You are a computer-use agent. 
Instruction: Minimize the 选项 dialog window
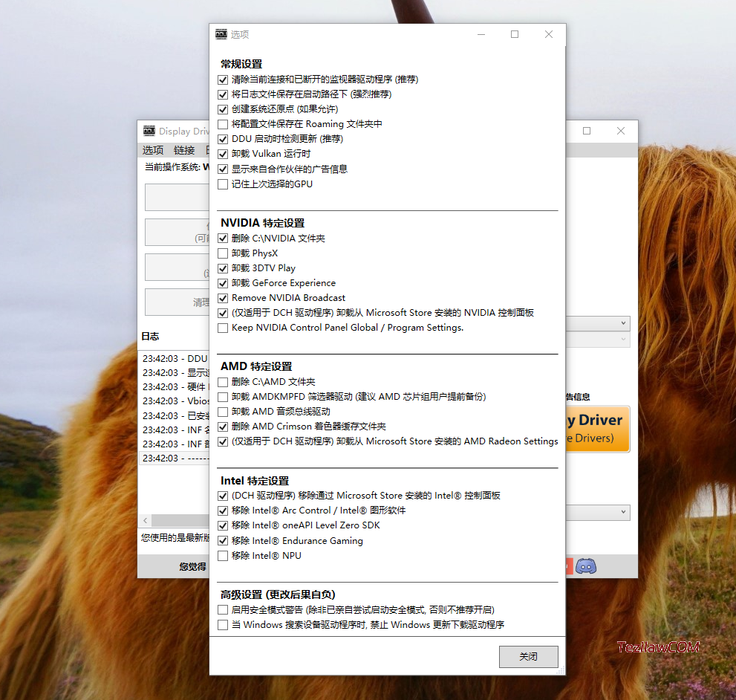coord(481,34)
